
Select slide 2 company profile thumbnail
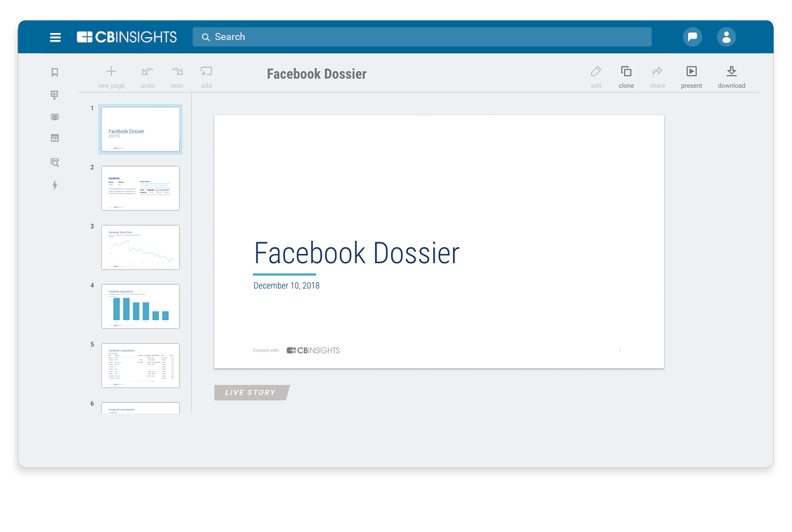pos(140,188)
